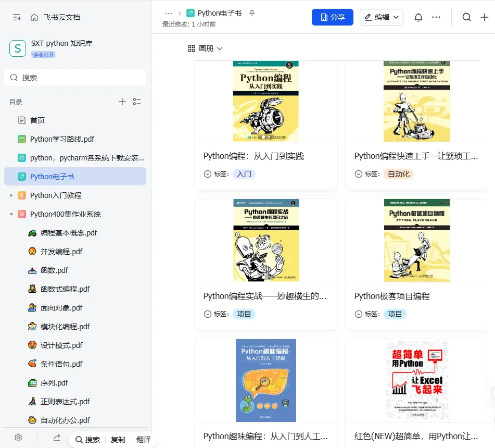Click the 飞书云文档 title link
Viewport: 495px width, 448px height.
click(62, 17)
